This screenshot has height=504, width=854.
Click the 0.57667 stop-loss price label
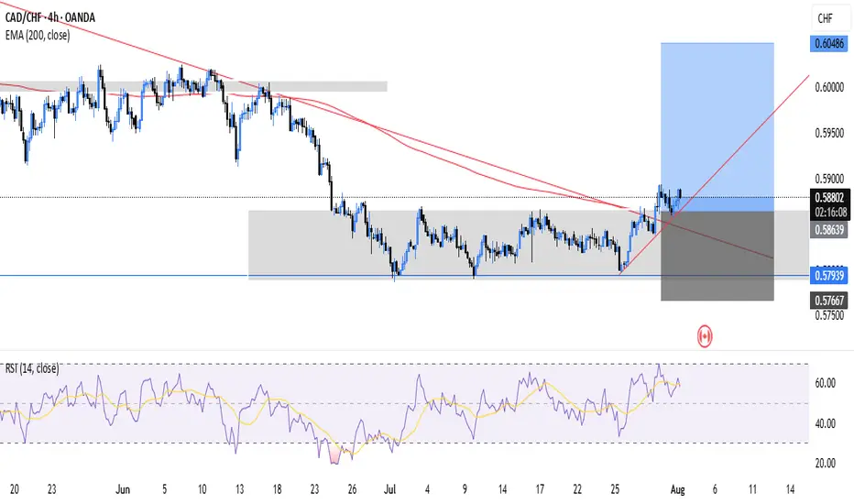(829, 301)
